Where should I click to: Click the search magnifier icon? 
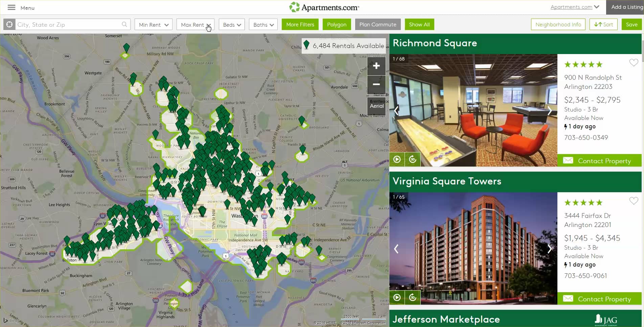[x=124, y=24]
